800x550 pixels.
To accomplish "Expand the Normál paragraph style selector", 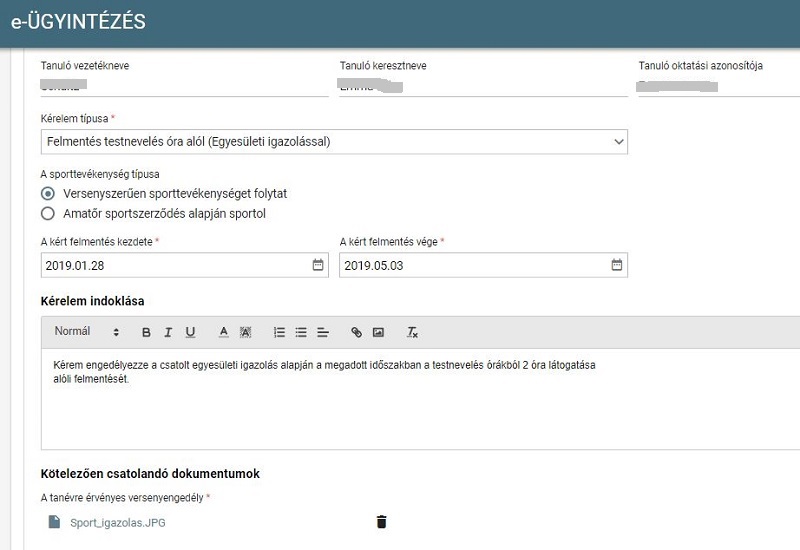I will pyautogui.click(x=86, y=332).
